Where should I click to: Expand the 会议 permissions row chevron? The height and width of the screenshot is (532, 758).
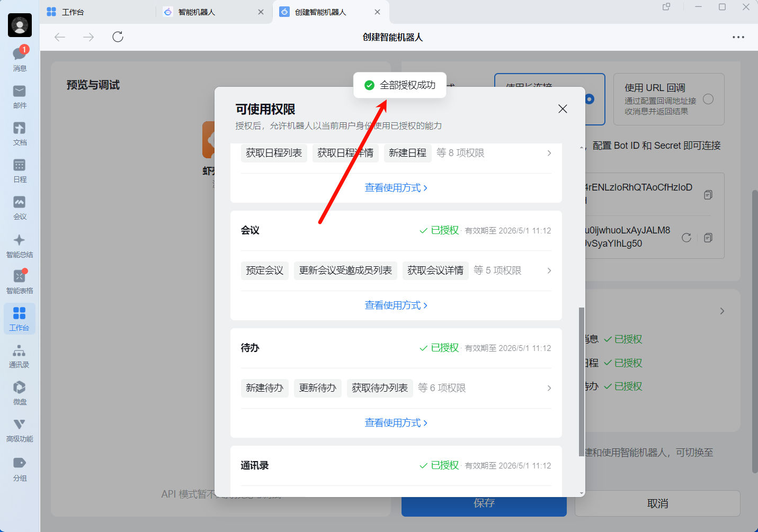tap(549, 270)
